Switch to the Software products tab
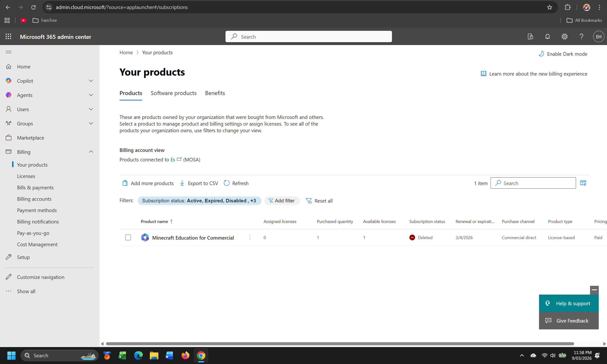607x364 pixels. point(174,93)
